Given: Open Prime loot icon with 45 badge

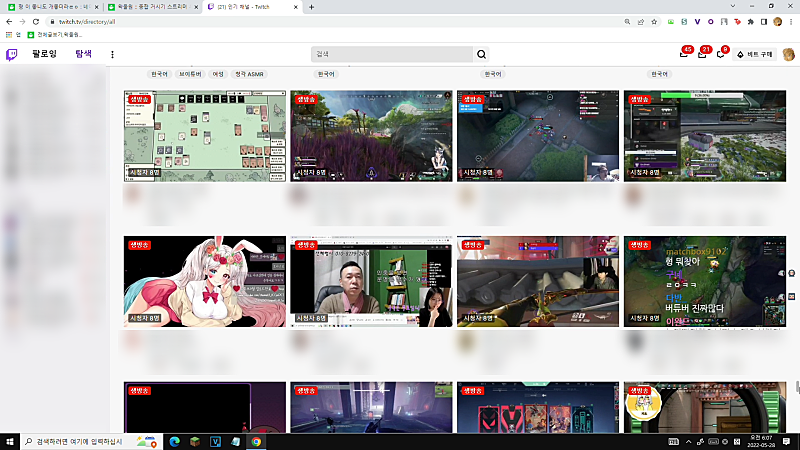Looking at the screenshot, I should point(684,54).
